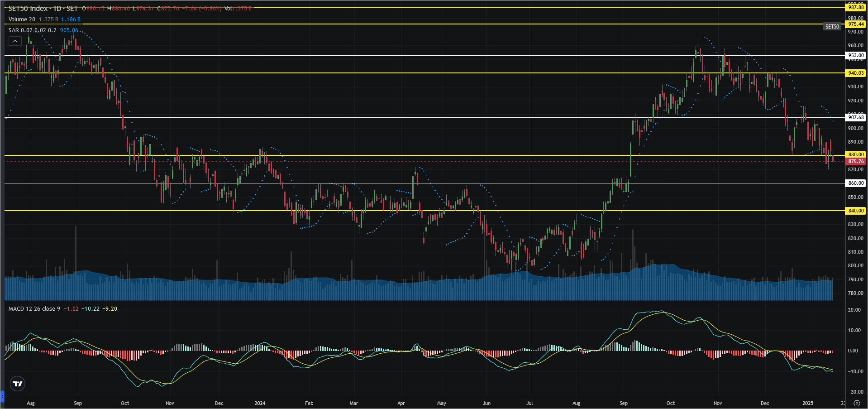The width and height of the screenshot is (868, 409).
Task: Click the blue 1.186 B volume average value
Action: click(x=71, y=19)
